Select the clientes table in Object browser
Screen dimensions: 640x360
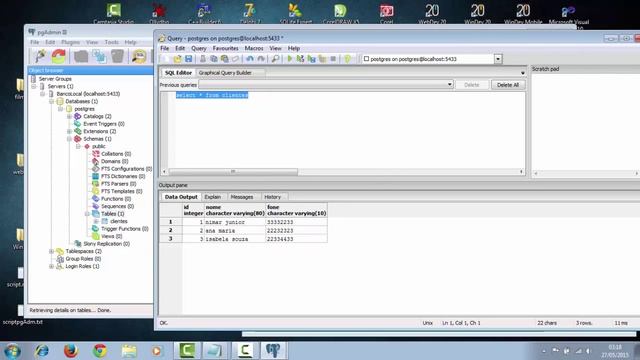[118, 221]
